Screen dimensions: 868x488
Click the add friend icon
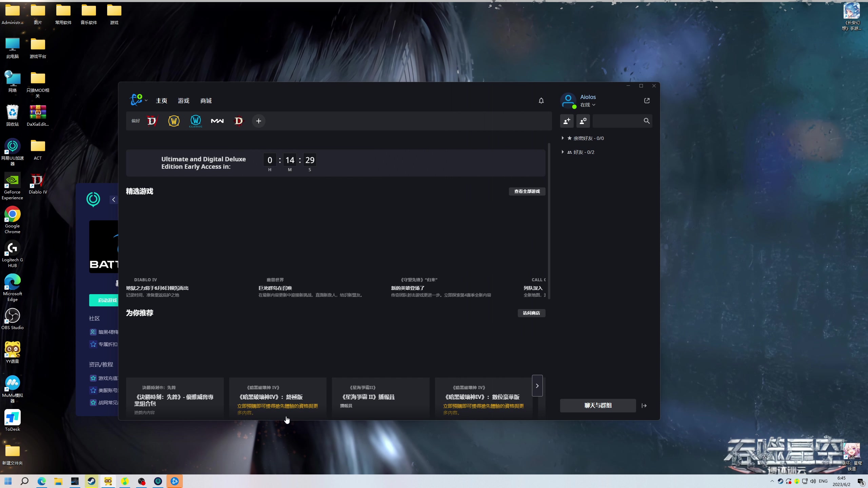point(567,121)
